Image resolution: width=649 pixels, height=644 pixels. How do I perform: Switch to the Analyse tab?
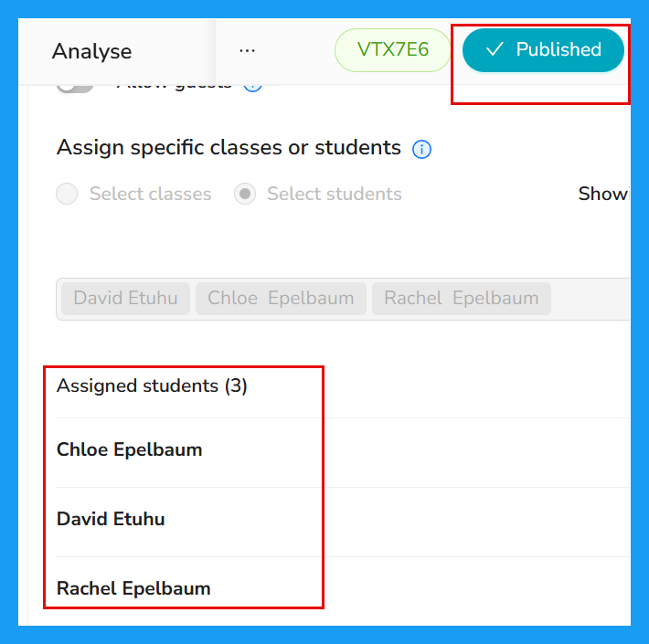(x=91, y=51)
